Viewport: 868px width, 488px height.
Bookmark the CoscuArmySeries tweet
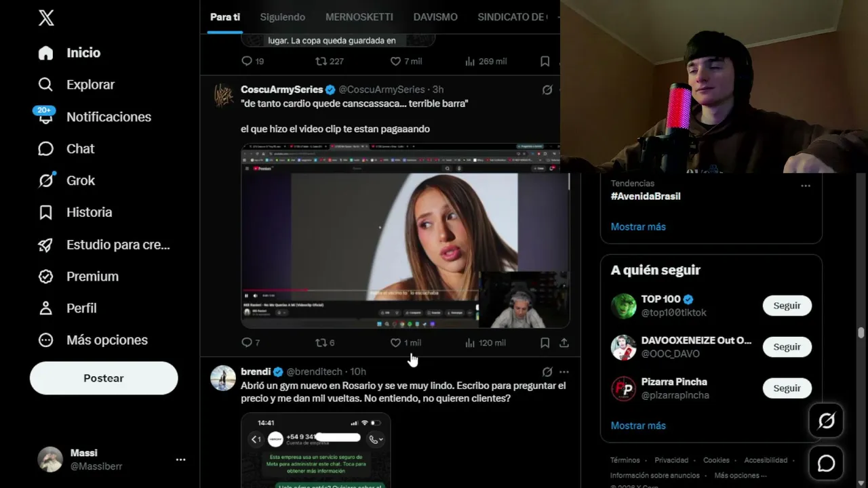[545, 343]
